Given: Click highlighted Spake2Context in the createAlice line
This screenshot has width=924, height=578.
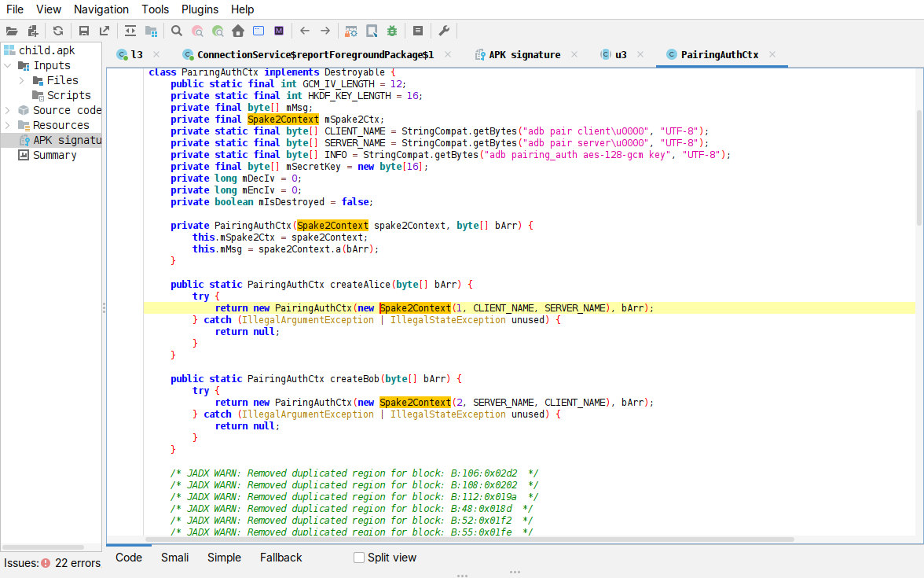Looking at the screenshot, I should [415, 308].
